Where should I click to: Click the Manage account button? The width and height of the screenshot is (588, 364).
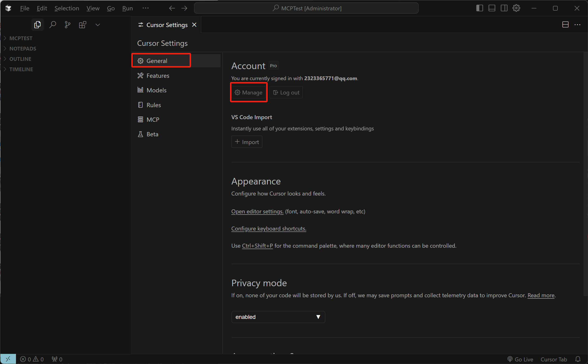coord(249,92)
